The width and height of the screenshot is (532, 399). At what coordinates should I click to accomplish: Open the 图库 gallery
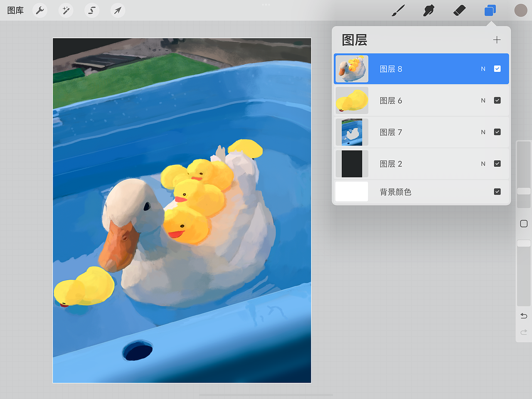pyautogui.click(x=15, y=10)
